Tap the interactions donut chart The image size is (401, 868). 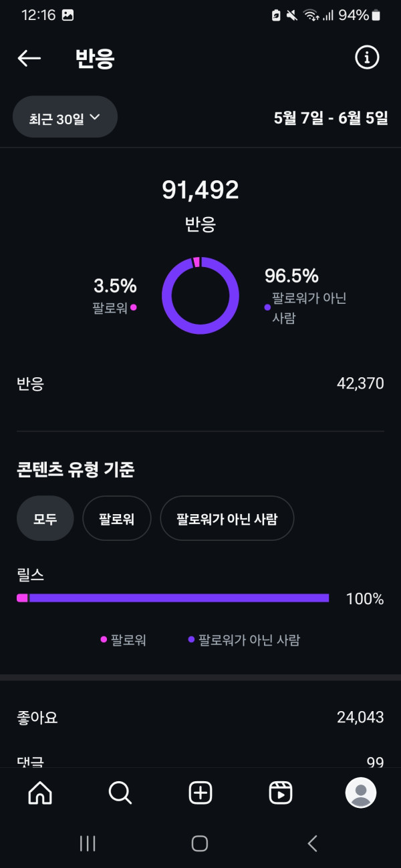click(200, 295)
